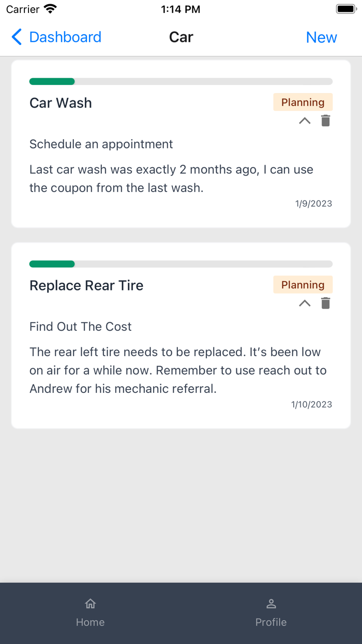
Task: Select the Car Wash title
Action: click(61, 103)
